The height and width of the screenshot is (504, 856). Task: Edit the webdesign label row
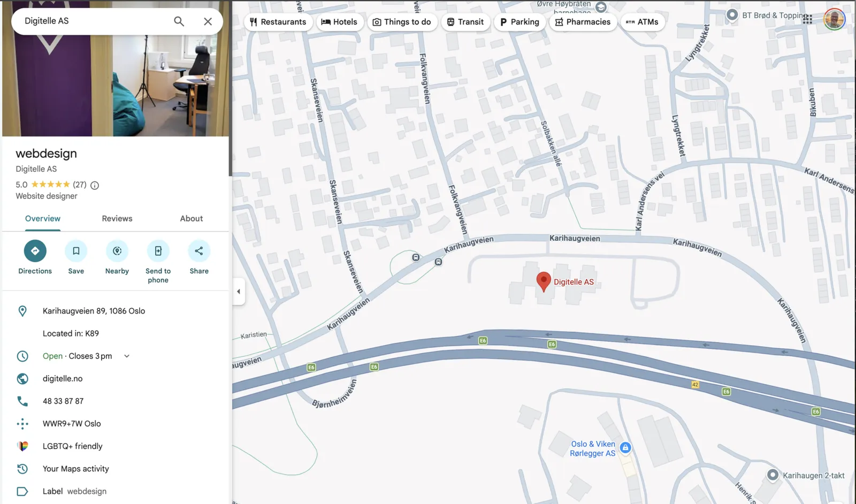(x=116, y=491)
